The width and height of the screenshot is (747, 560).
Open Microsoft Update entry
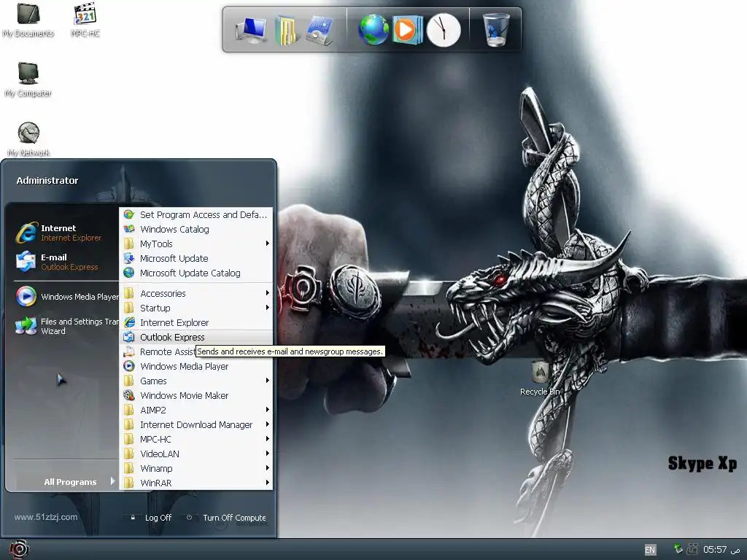(x=196, y=259)
